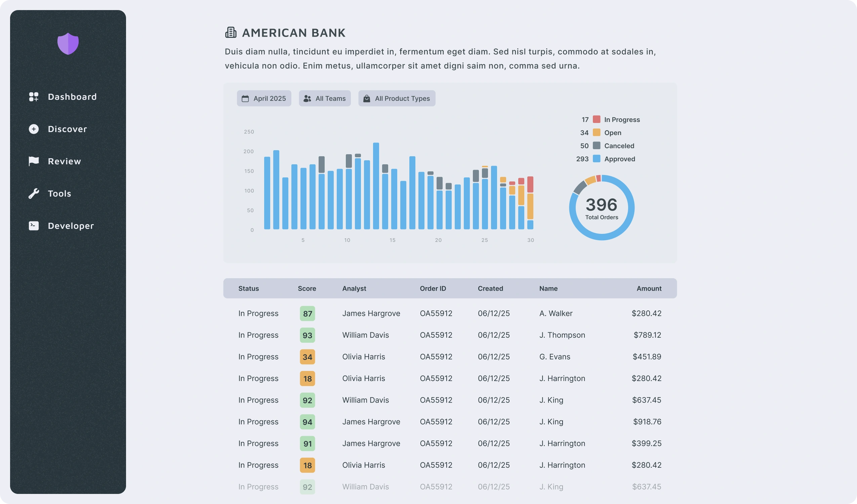The height and width of the screenshot is (504, 857).
Task: Click the calendar icon in the April 2025 filter
Action: [245, 99]
